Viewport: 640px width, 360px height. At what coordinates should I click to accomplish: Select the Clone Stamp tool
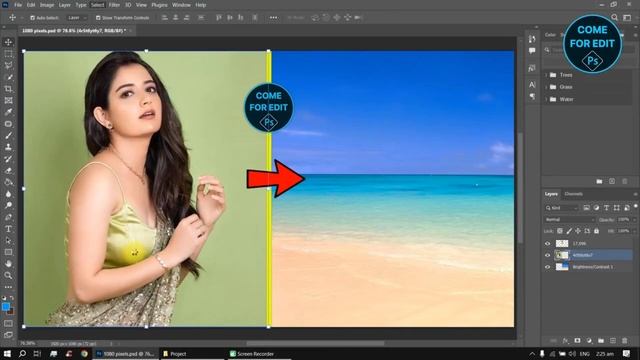(x=8, y=147)
